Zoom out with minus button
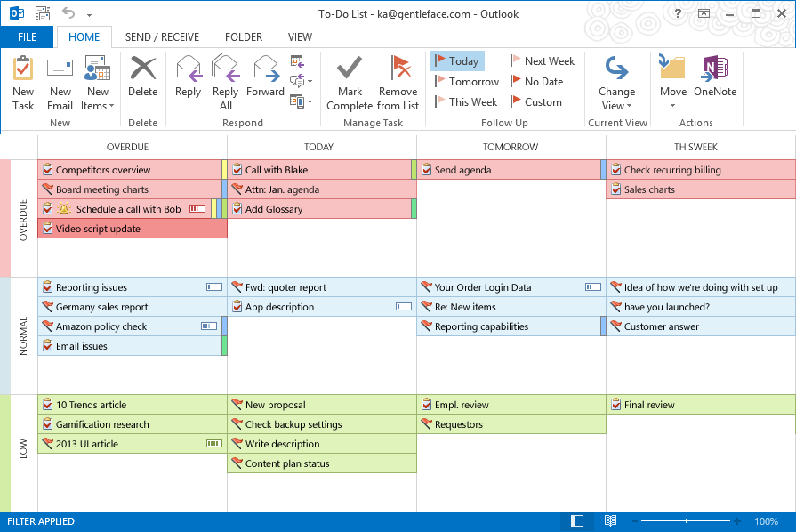This screenshot has height=532, width=796. pyautogui.click(x=634, y=521)
